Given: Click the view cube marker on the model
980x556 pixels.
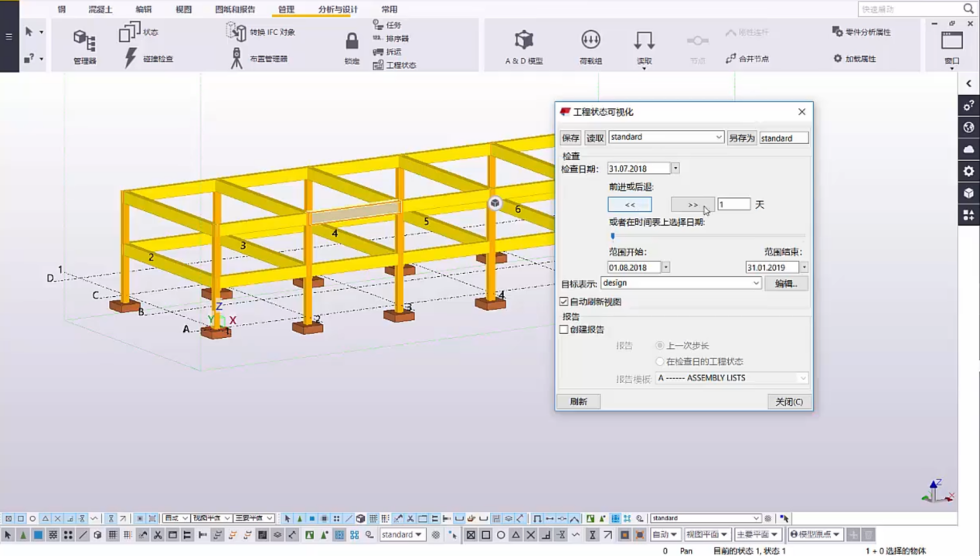Looking at the screenshot, I should point(495,203).
